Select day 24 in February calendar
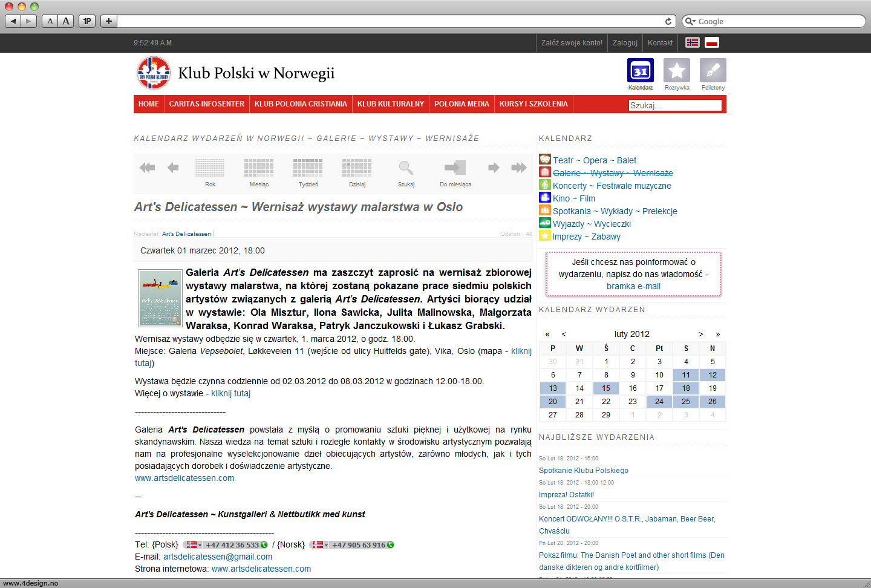871x588 pixels. 659,401
